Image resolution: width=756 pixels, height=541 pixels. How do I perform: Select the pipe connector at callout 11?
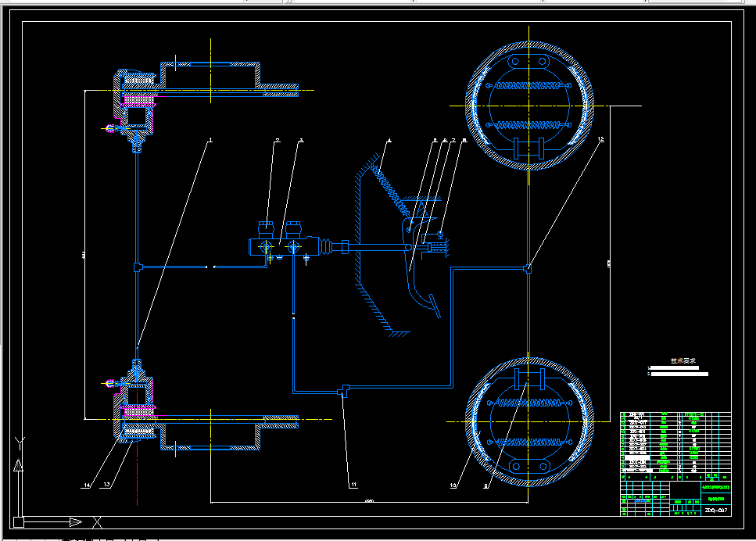pos(344,389)
